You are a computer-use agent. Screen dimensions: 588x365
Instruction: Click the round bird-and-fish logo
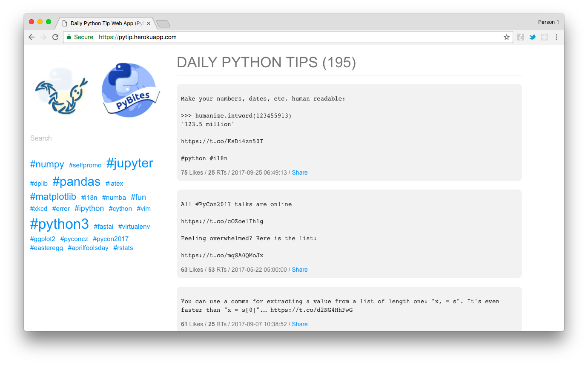point(62,89)
